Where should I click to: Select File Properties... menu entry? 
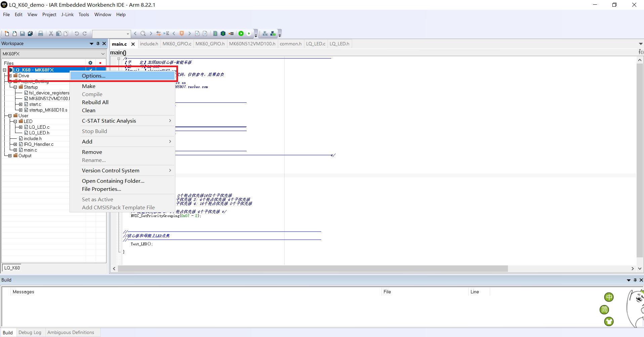click(123, 189)
